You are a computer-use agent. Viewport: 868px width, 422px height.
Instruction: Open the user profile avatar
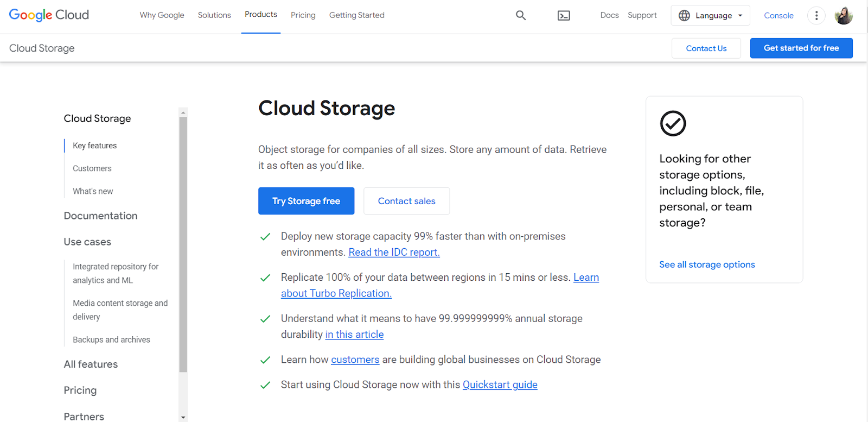point(844,16)
